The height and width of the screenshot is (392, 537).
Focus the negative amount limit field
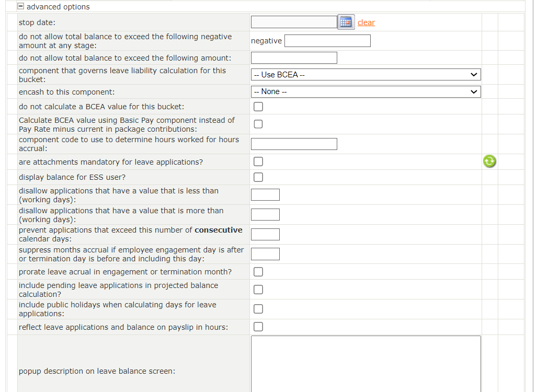coord(327,41)
